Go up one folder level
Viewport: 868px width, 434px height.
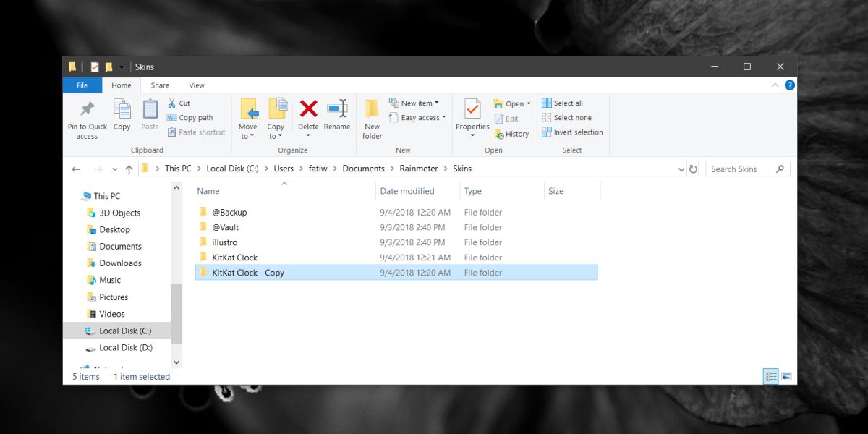click(129, 169)
